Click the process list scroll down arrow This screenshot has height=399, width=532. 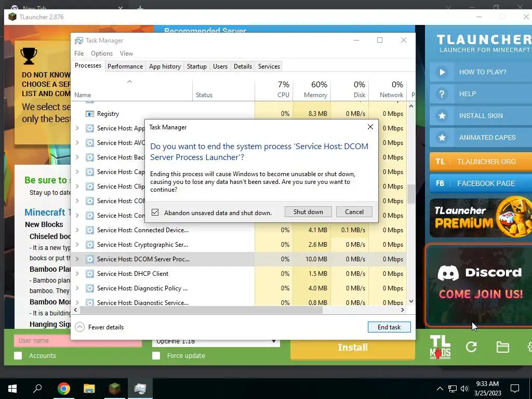(x=411, y=301)
